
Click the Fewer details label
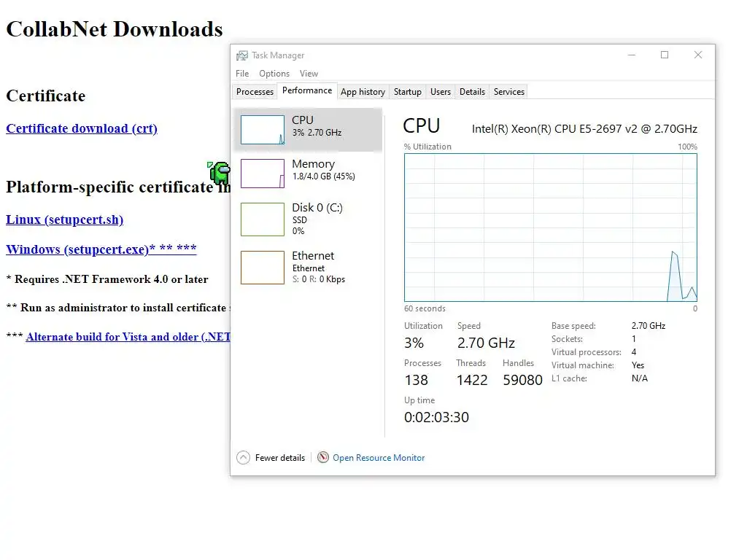click(279, 458)
